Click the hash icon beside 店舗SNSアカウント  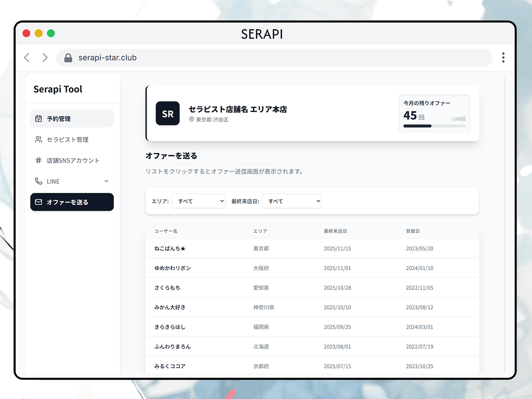[x=39, y=160]
